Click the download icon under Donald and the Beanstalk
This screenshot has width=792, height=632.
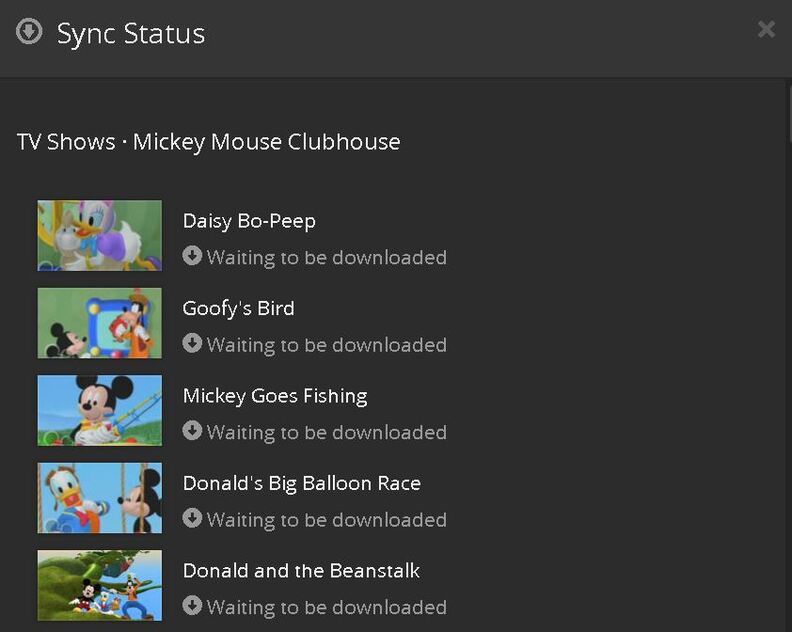(x=192, y=605)
